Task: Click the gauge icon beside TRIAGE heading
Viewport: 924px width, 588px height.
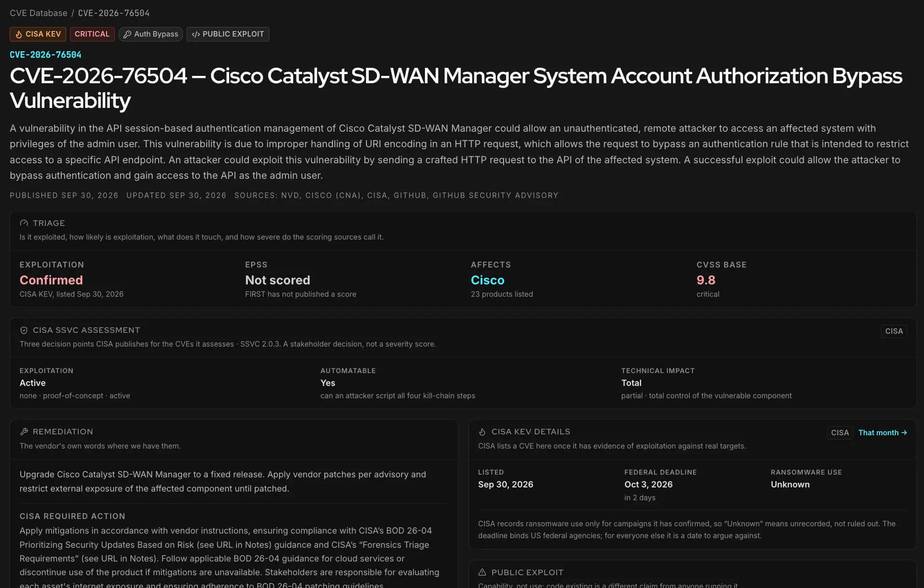Action: pos(24,223)
